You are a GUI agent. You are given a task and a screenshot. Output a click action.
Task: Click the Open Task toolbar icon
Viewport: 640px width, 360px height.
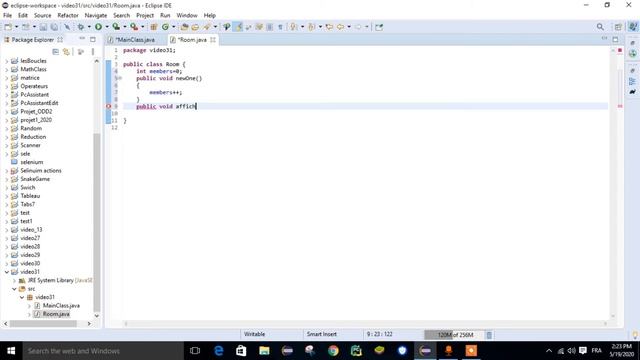pyautogui.click(x=195, y=27)
